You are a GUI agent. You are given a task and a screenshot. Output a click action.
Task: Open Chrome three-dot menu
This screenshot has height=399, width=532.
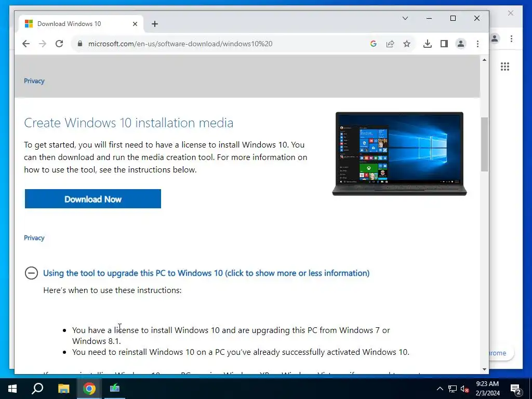pyautogui.click(x=477, y=44)
